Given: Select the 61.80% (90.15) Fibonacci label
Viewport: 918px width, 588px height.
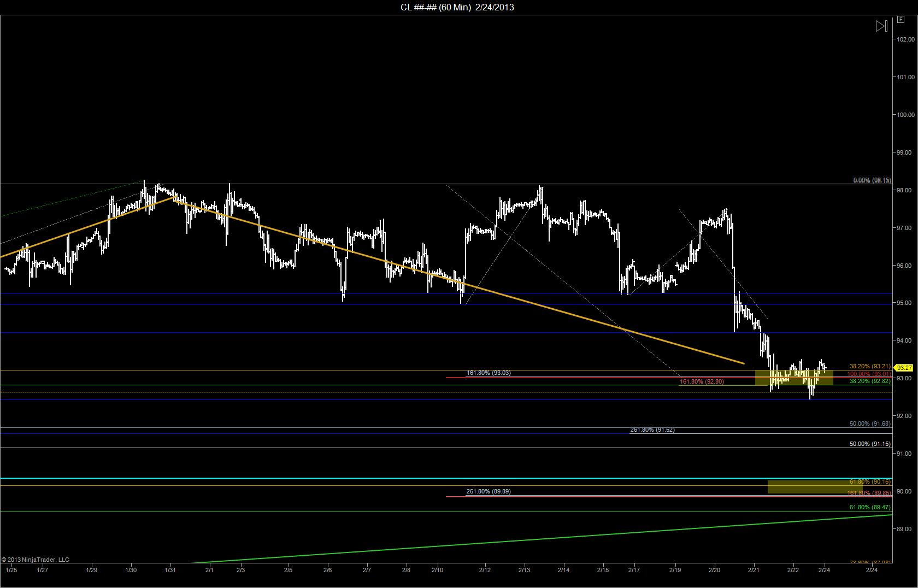Looking at the screenshot, I should pyautogui.click(x=870, y=482).
